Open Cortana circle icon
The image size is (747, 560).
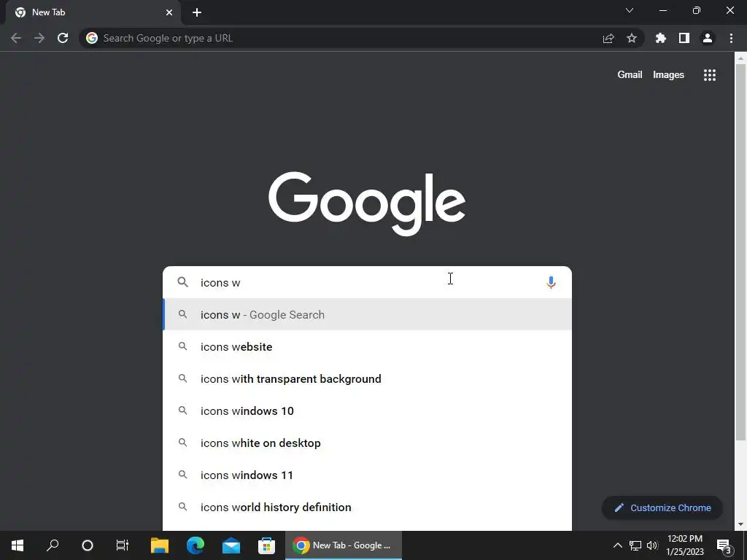(88, 545)
